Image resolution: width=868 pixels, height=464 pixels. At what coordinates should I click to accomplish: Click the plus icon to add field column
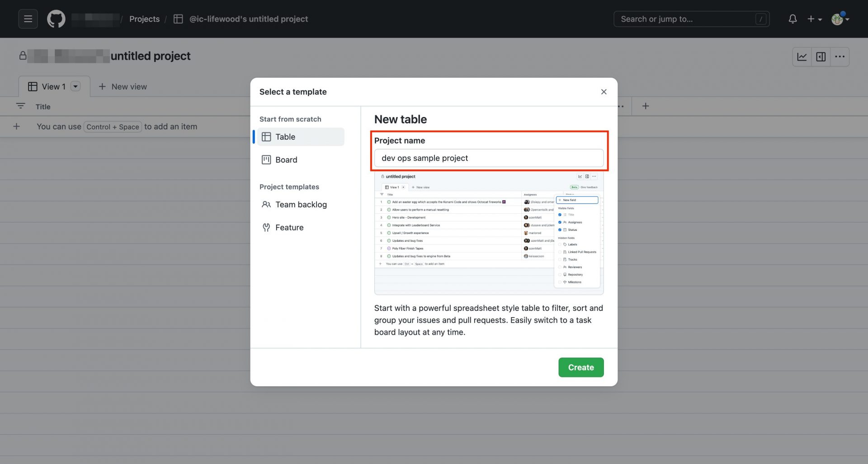(x=646, y=106)
